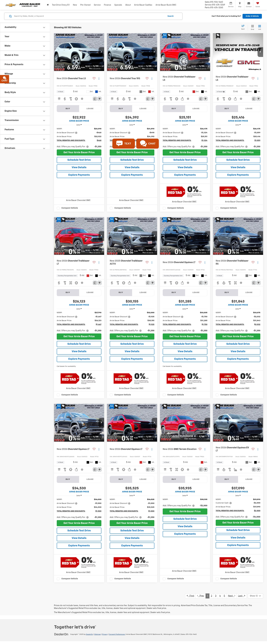The height and width of the screenshot is (644, 267).
Task: Advance to next photo of $31,285 Equinox LT
Action: tap(207, 236)
